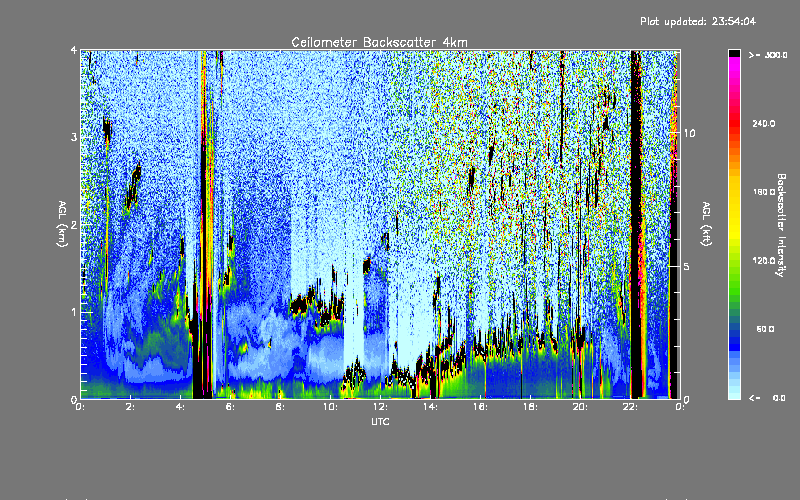Click the '<= 0.0' colorbar value
The height and width of the screenshot is (500, 800).
[x=767, y=397]
